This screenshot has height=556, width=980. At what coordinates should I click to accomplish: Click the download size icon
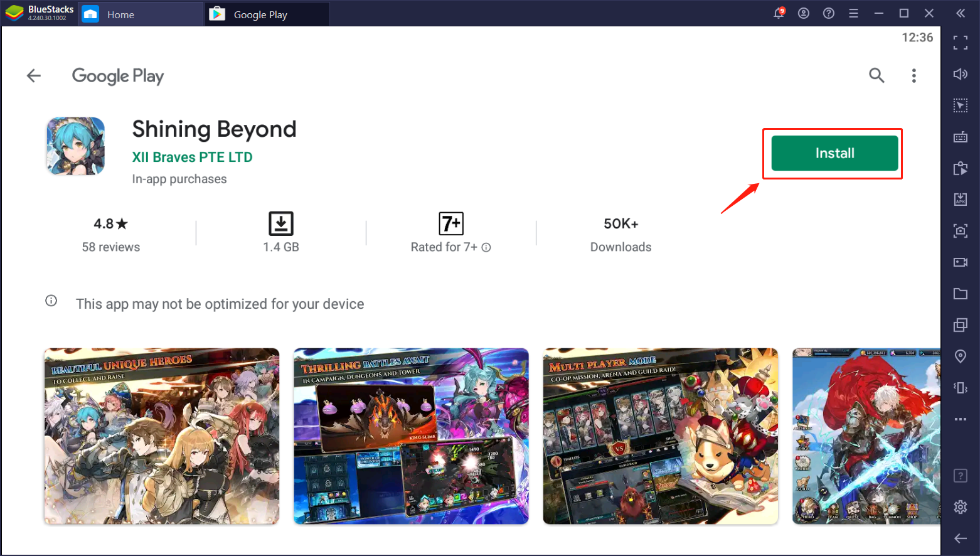click(281, 223)
